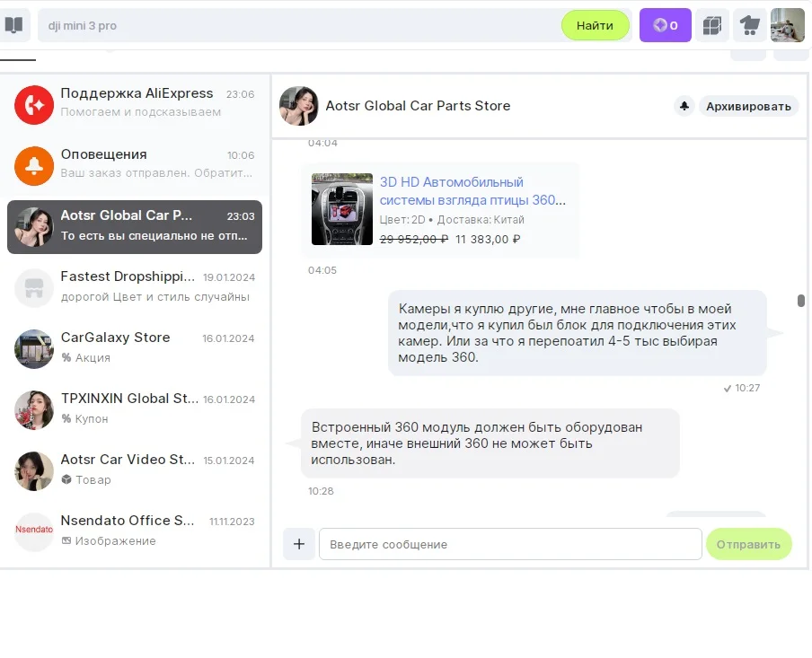The height and width of the screenshot is (658, 812).
Task: Click the Fastest Dropshipping store placeholder icon
Action: click(34, 288)
